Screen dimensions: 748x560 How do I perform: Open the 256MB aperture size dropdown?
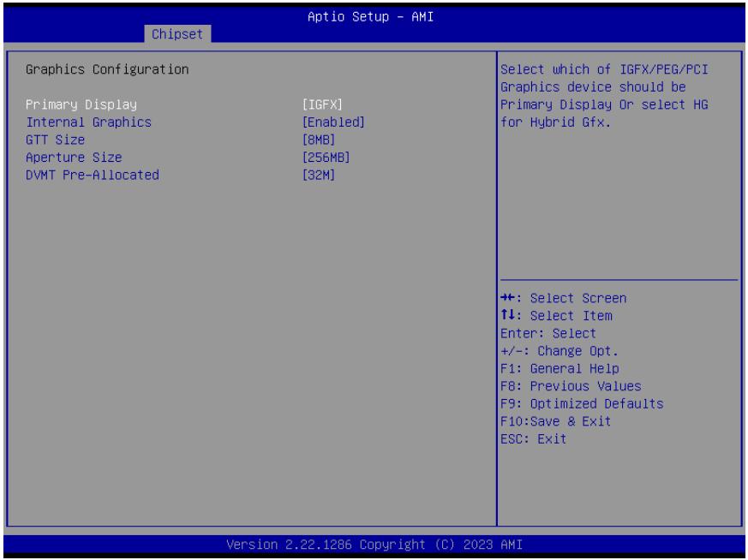[x=326, y=158]
